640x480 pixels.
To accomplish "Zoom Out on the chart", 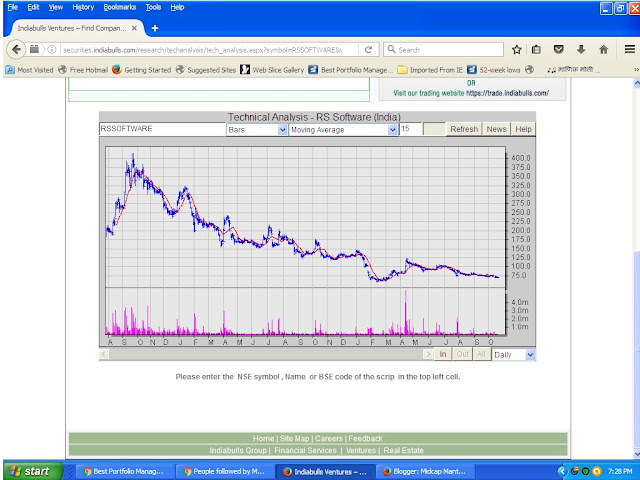I will [x=462, y=354].
